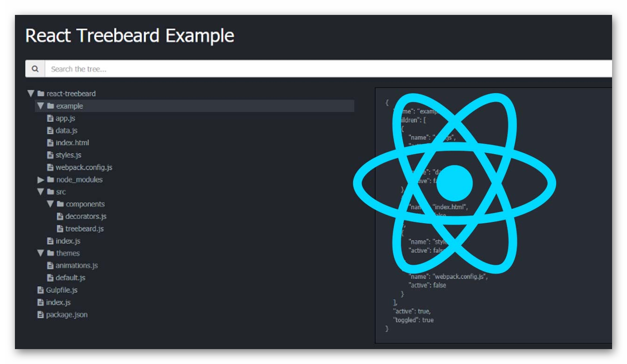Select default.js in the tree
This screenshot has width=627, height=364.
point(70,277)
